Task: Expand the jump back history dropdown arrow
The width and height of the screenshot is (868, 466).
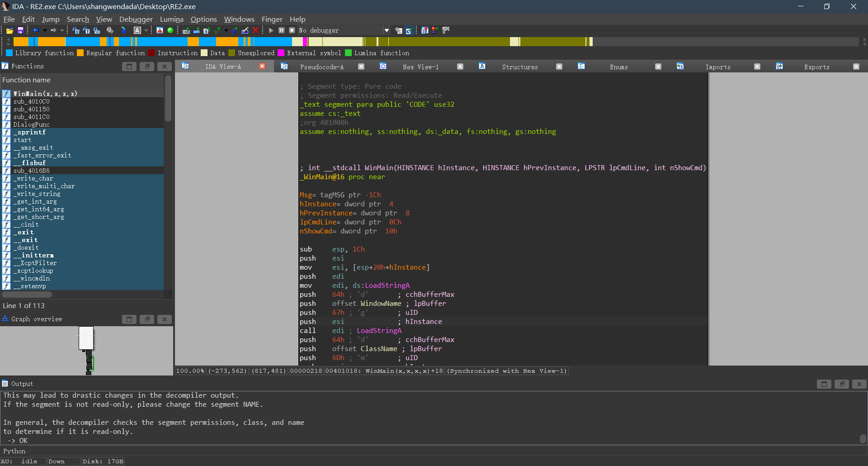Action: [x=45, y=30]
